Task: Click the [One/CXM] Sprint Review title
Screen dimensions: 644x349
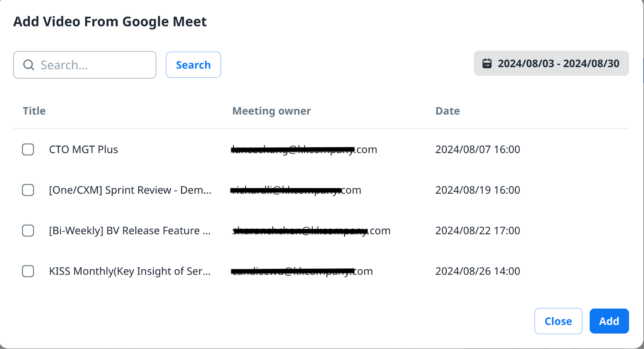Action: pos(130,190)
